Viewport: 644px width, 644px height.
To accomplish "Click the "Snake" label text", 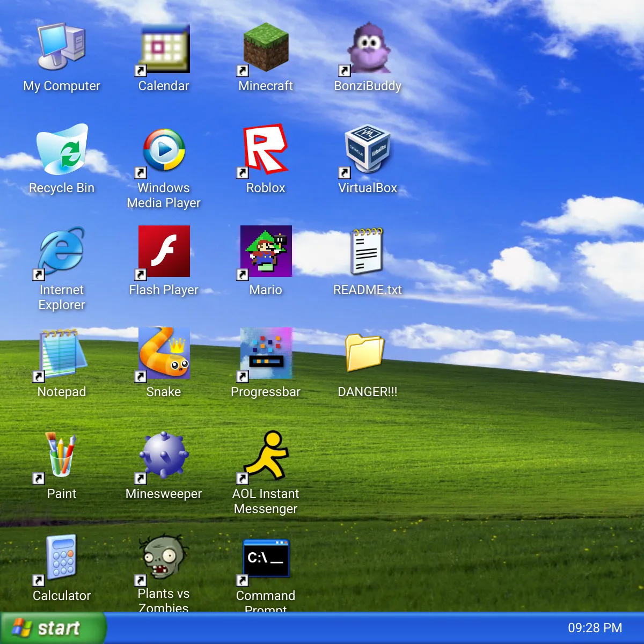I will [164, 392].
